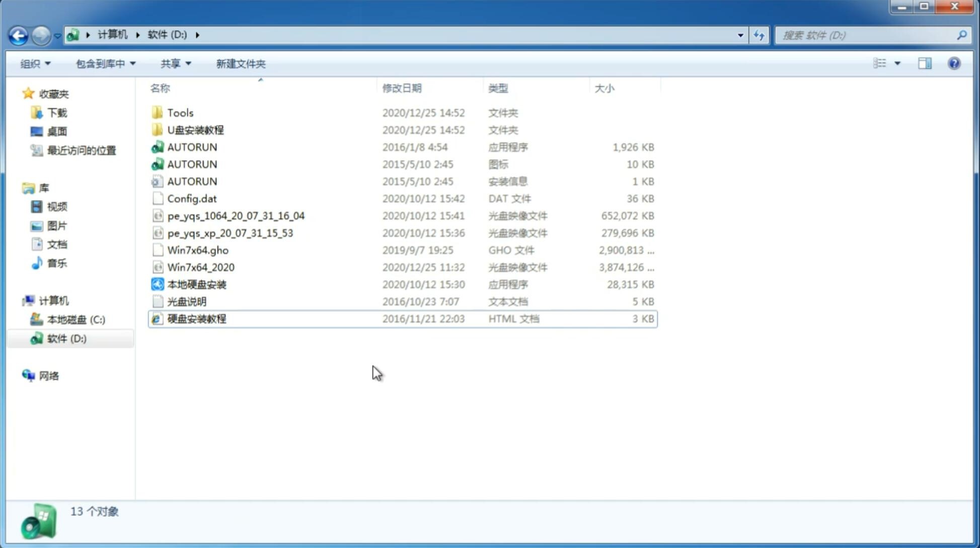Image resolution: width=980 pixels, height=548 pixels.
Task: Open pe_yqs_1064 disc image file
Action: 236,216
